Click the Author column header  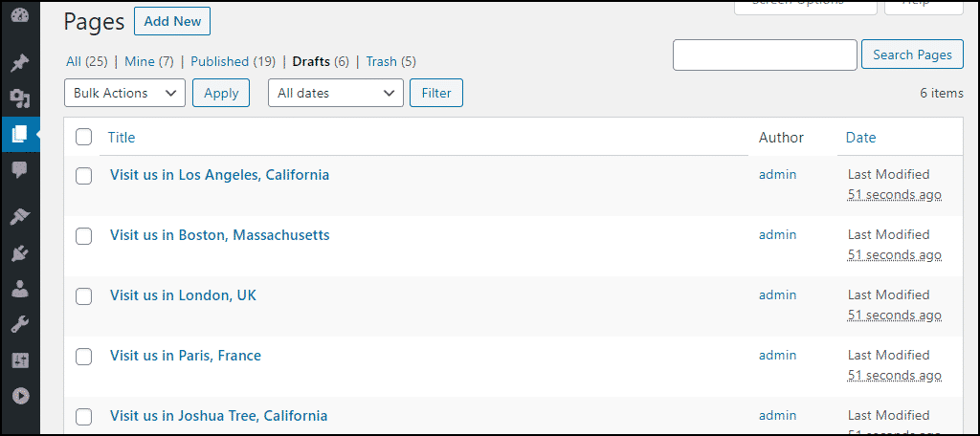click(781, 138)
